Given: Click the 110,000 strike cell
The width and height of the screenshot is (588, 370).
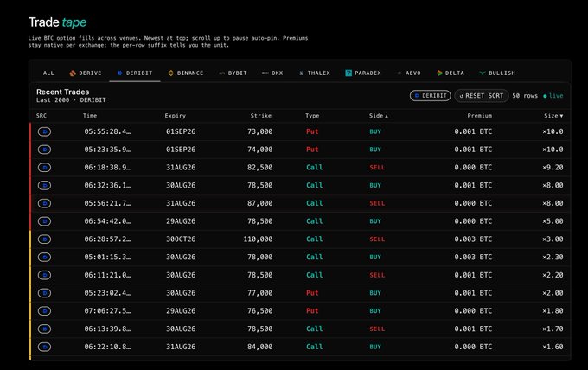Looking at the screenshot, I should [258, 239].
